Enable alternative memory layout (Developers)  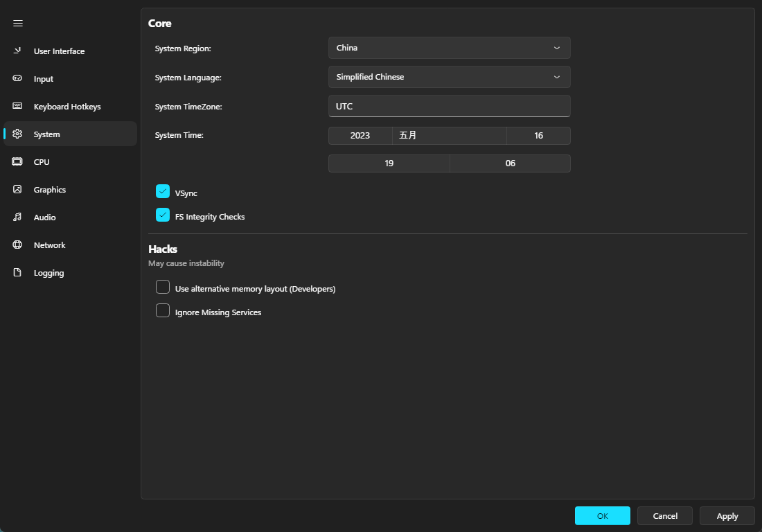coord(163,287)
